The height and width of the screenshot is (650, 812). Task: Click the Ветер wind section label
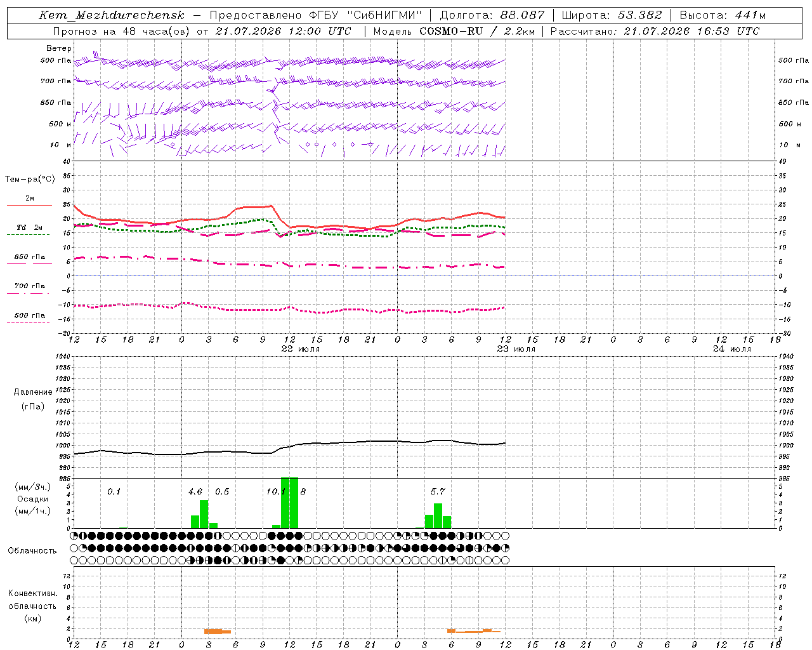pos(58,48)
